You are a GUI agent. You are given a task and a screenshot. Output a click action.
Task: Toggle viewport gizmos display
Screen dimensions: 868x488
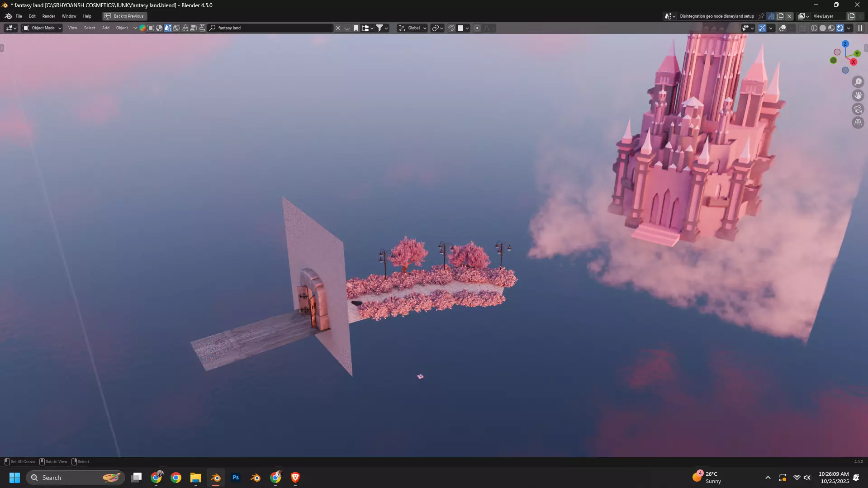click(x=762, y=28)
